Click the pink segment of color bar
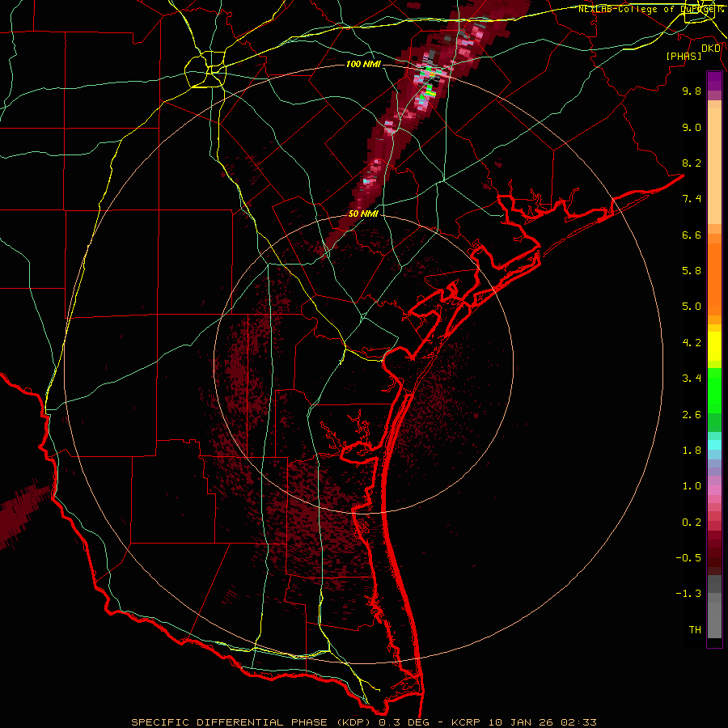Viewport: 728px width, 728px height. point(714,490)
